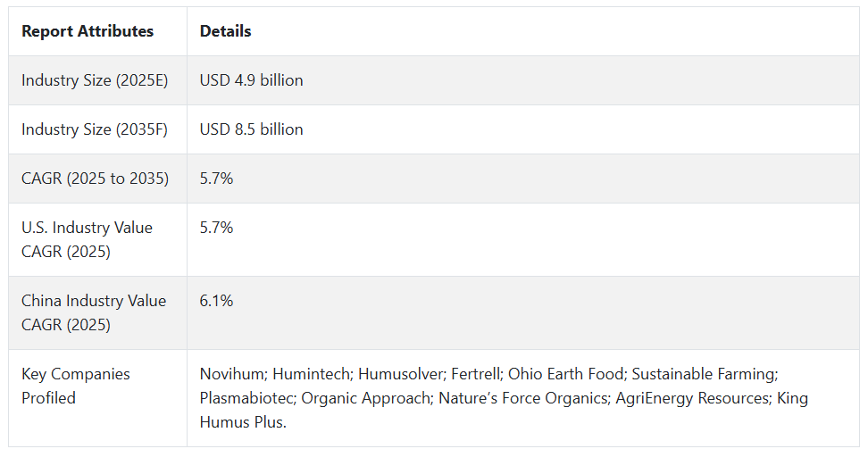Click the Humus Plus text
Image resolution: width=868 pixels, height=449 pixels.
pos(243,422)
